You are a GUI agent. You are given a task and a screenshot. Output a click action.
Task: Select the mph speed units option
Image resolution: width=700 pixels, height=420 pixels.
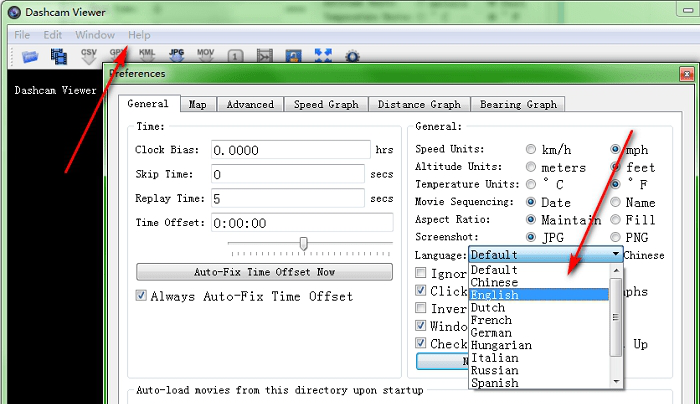(615, 149)
